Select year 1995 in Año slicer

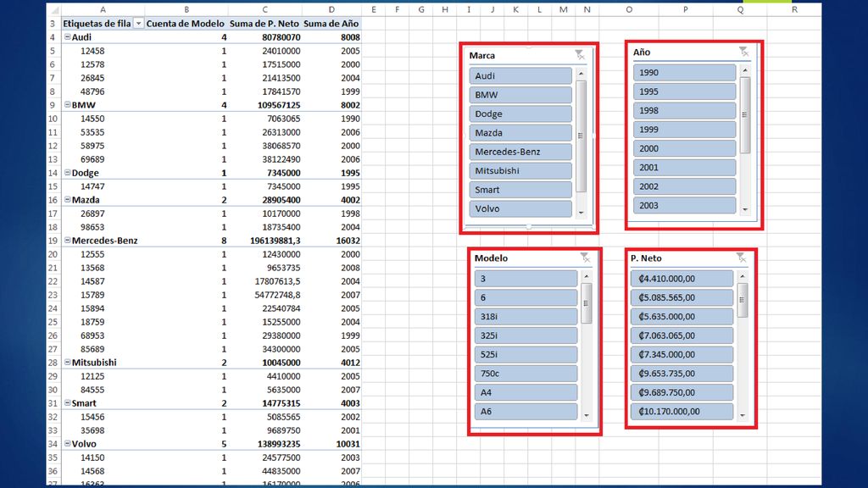(x=684, y=91)
